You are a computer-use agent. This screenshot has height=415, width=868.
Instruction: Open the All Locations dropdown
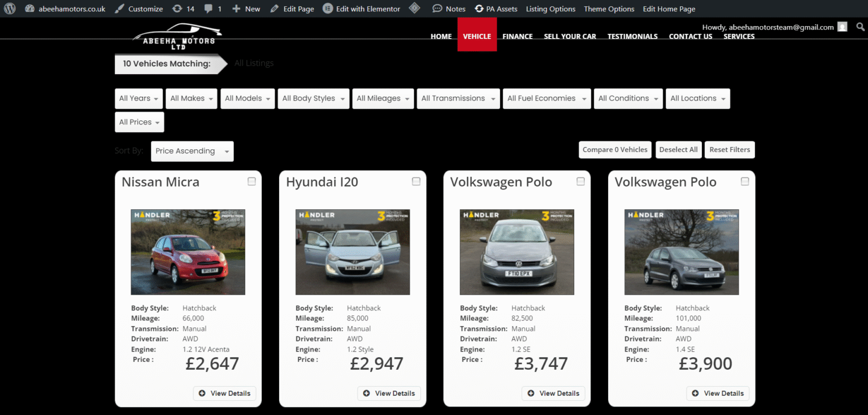pyautogui.click(x=698, y=98)
